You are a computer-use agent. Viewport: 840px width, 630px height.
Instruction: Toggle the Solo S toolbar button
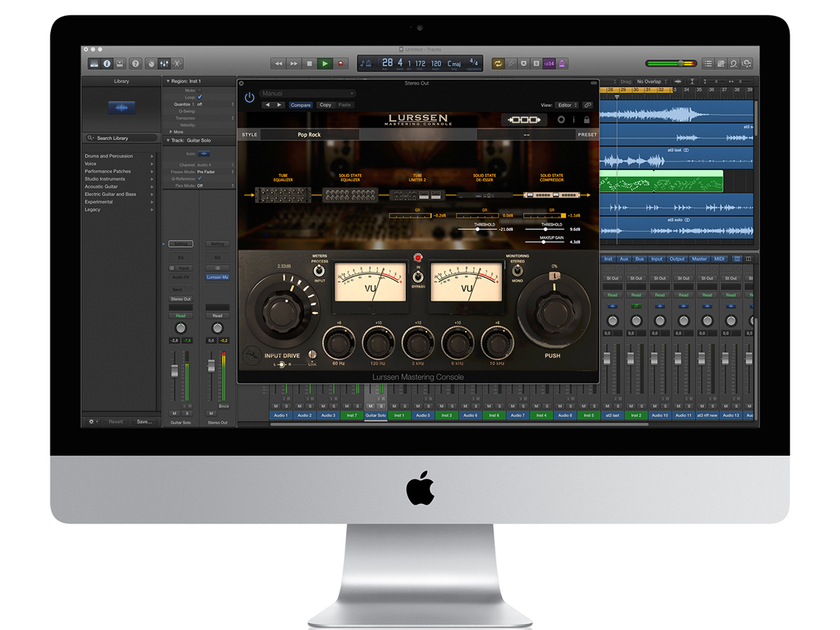click(x=536, y=63)
